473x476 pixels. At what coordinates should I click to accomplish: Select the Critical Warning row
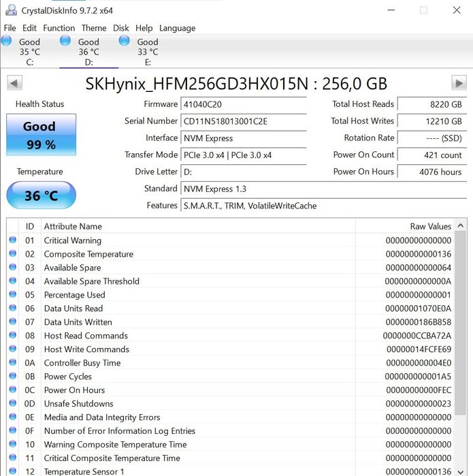tap(230, 240)
